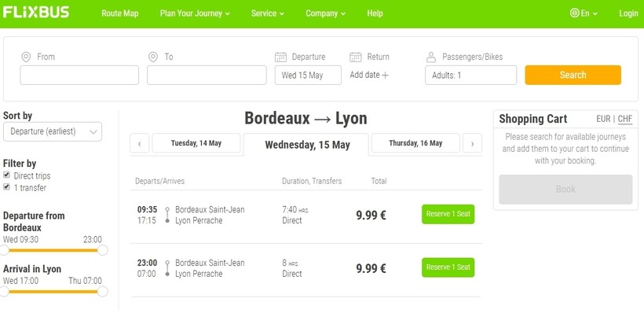Click the location pin icon beside To

[x=153, y=57]
